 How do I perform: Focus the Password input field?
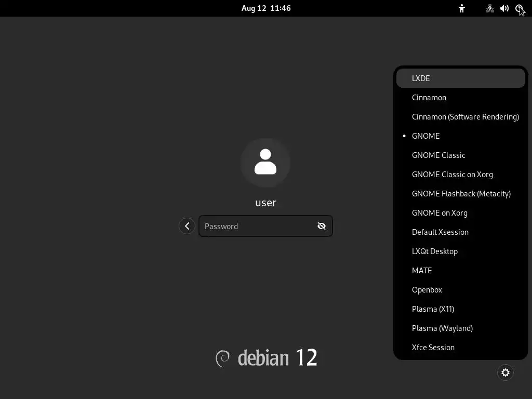click(x=265, y=226)
